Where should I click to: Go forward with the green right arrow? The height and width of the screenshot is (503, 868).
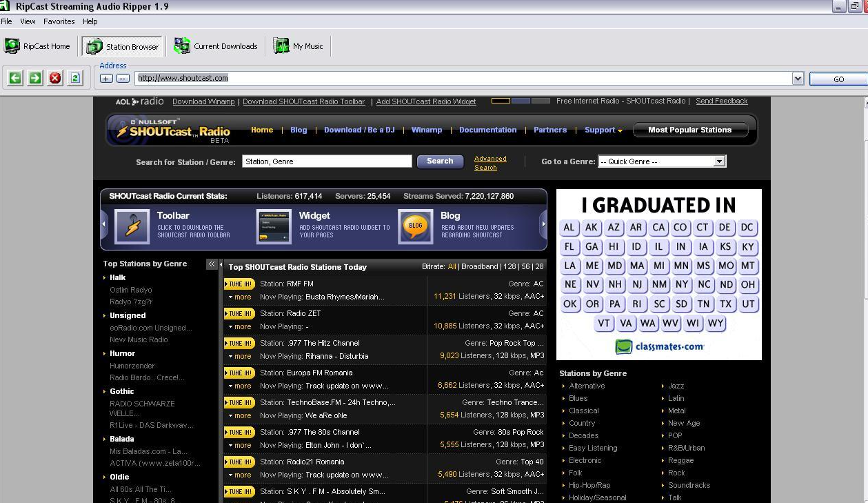tap(35, 78)
